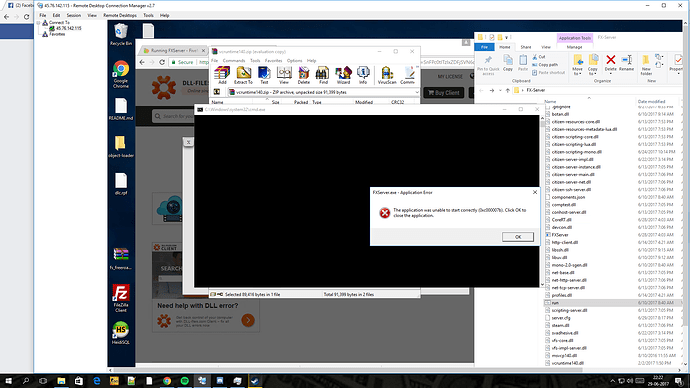The height and width of the screenshot is (388, 690).
Task: Click the WinRAR Test icon
Action: (264, 75)
